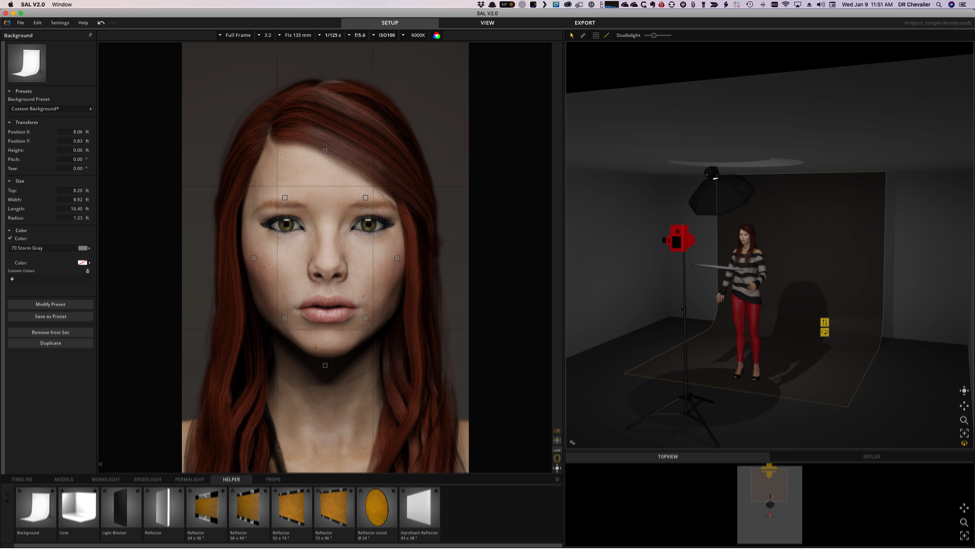
Task: Click the red camera in studio view
Action: coord(679,238)
